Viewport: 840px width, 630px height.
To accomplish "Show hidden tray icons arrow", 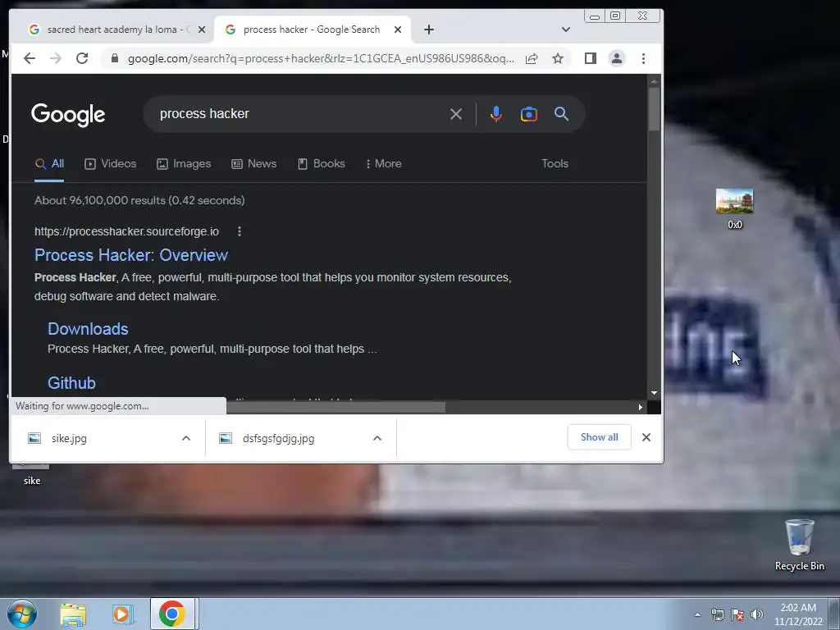I will pyautogui.click(x=697, y=614).
